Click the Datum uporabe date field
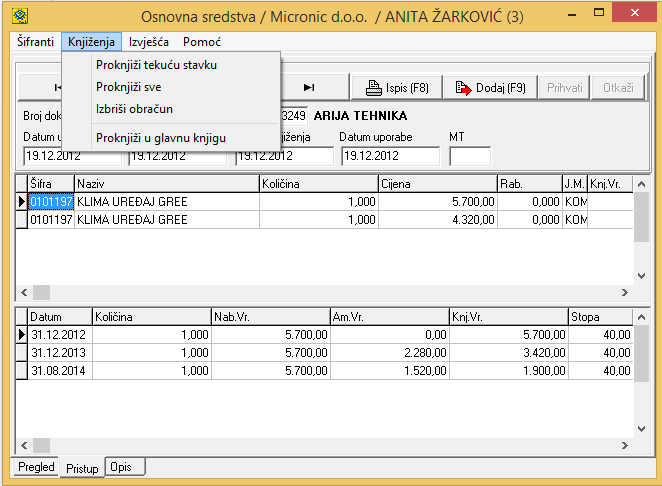The width and height of the screenshot is (662, 486). coord(390,156)
